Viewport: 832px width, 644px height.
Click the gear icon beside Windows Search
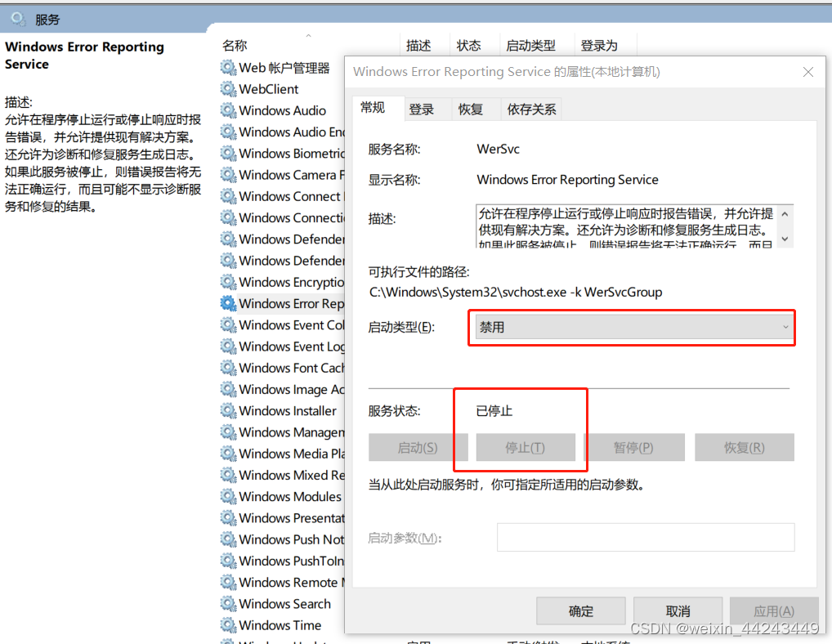(x=228, y=604)
